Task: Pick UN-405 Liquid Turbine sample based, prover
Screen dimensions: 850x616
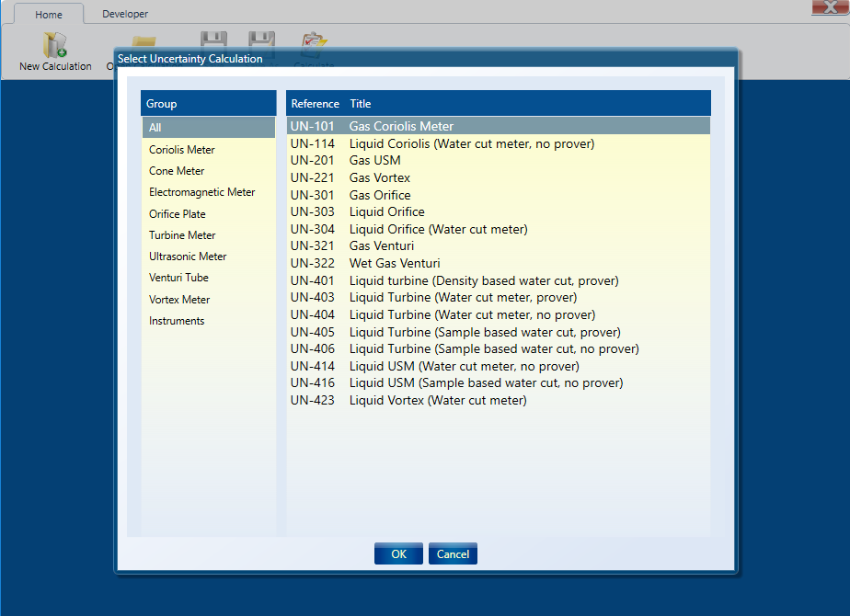Action: point(499,332)
